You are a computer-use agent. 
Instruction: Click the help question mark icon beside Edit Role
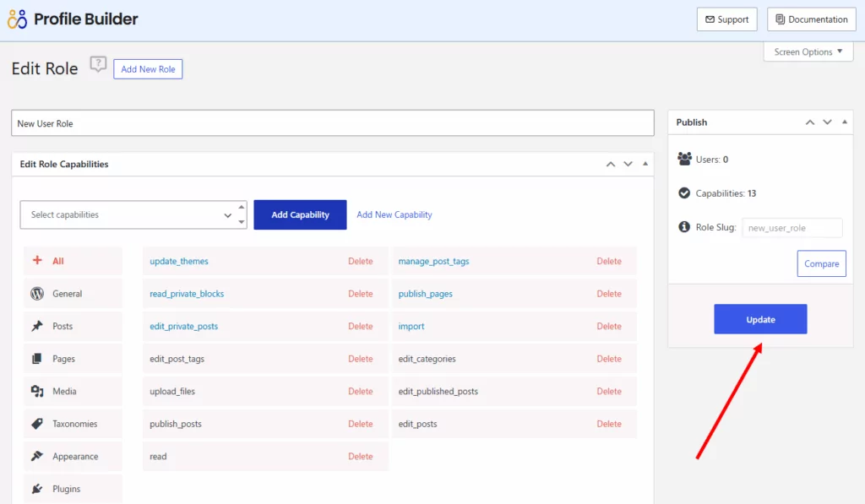[98, 65]
